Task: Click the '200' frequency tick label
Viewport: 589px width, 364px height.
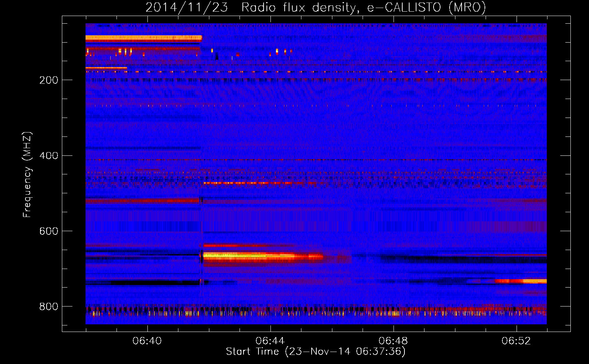Action: point(49,80)
